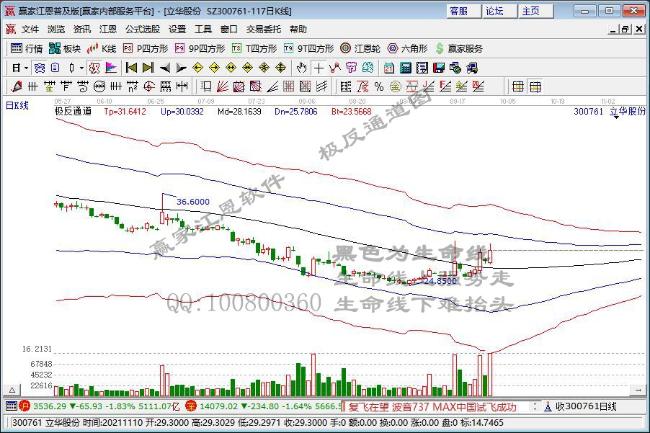
Task: Open the P四方形 tool
Action: click(x=145, y=48)
